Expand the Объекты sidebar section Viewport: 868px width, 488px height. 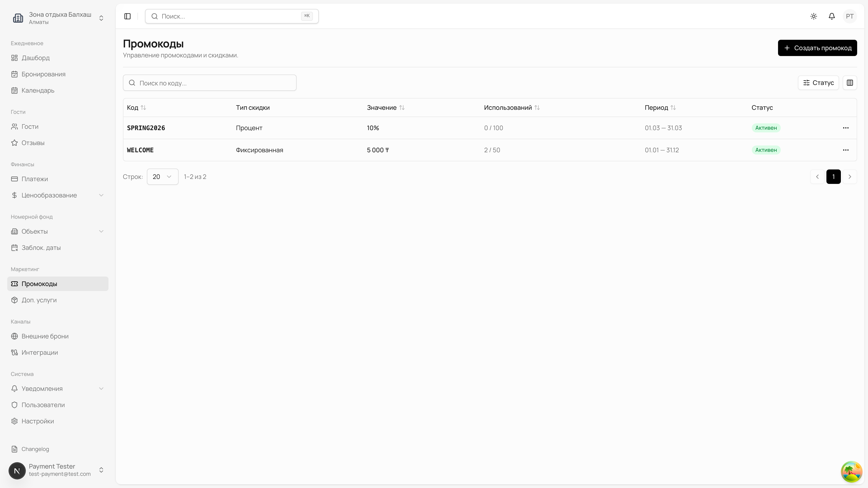point(57,231)
